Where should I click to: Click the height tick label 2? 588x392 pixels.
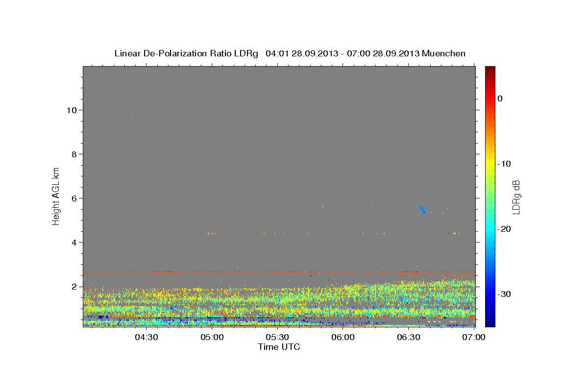click(75, 287)
